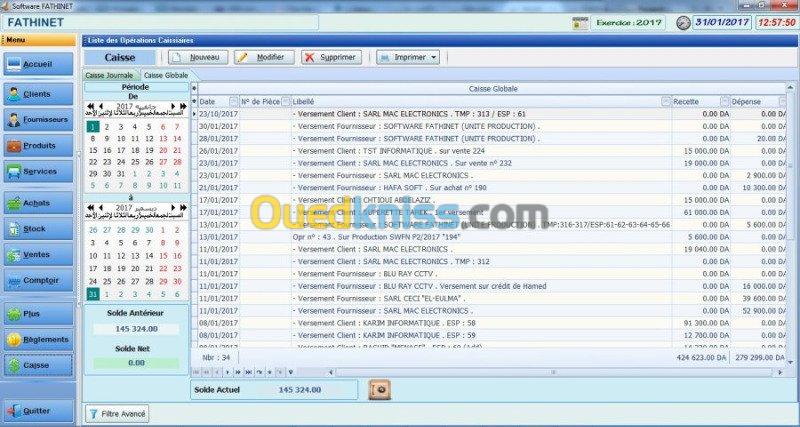Switch to the Caisse Journale tab
Screen dimensions: 800x427
click(x=109, y=75)
